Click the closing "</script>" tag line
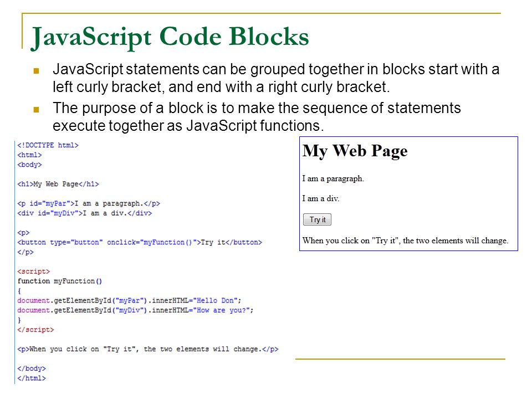 [35, 330]
